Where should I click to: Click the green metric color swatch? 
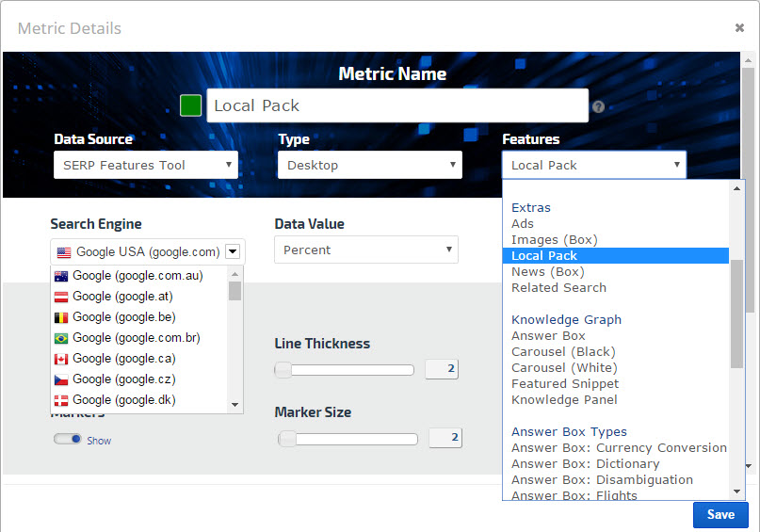[x=191, y=105]
